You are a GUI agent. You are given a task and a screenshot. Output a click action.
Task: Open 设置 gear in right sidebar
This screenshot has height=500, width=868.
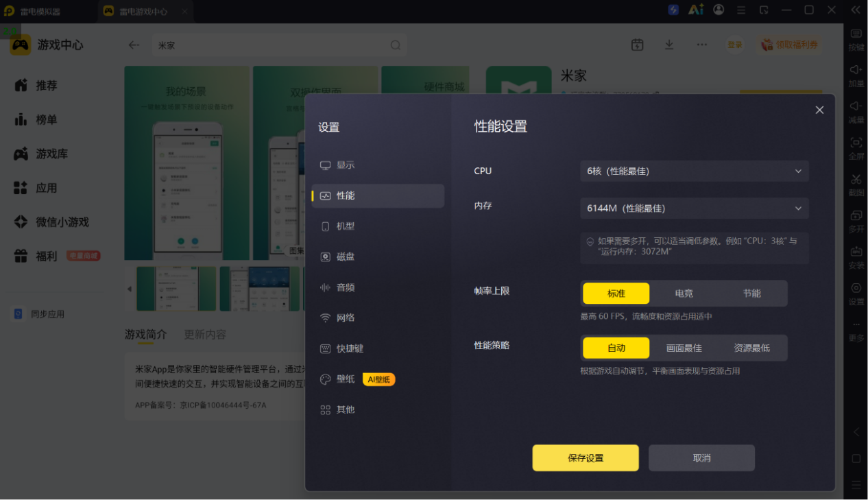856,294
